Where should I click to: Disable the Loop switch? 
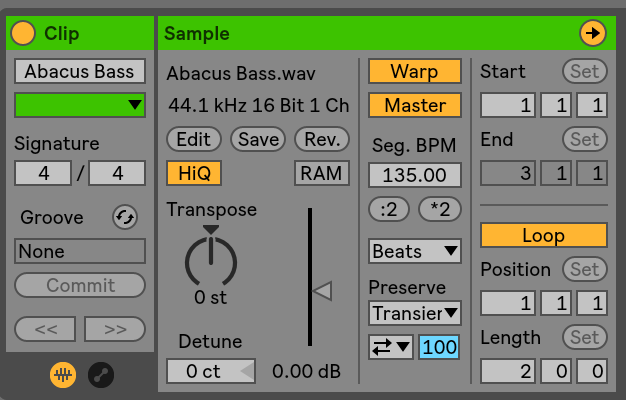click(x=543, y=236)
